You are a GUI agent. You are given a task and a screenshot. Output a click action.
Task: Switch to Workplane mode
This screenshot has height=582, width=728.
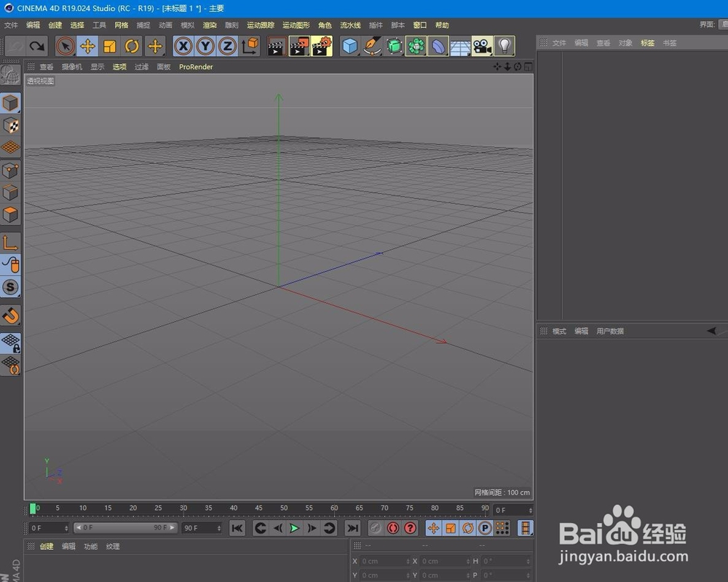[x=10, y=147]
